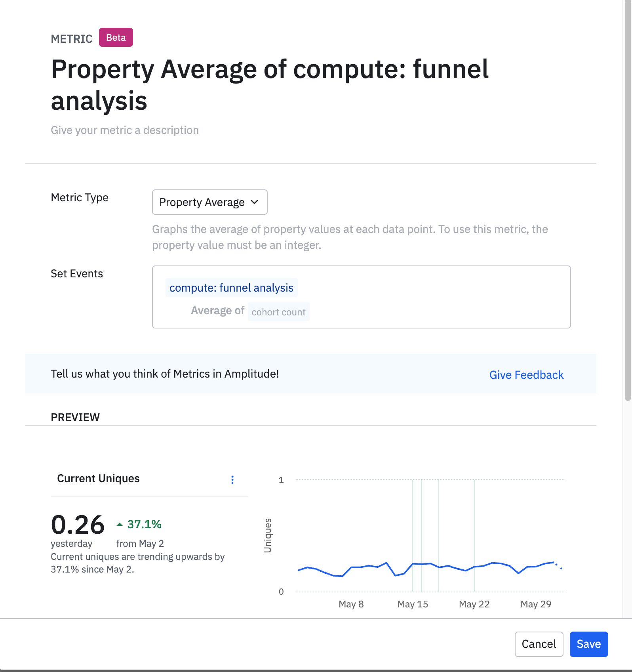This screenshot has height=672, width=632.
Task: Open the Give Feedback link
Action: pos(526,375)
